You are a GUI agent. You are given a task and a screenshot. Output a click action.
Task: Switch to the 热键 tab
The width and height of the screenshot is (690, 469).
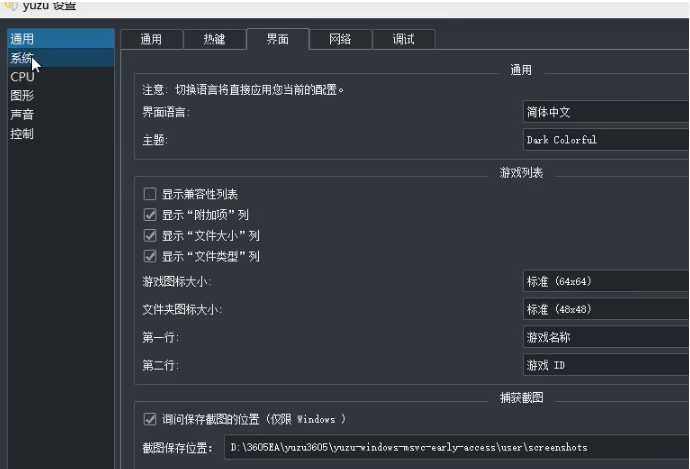point(214,39)
